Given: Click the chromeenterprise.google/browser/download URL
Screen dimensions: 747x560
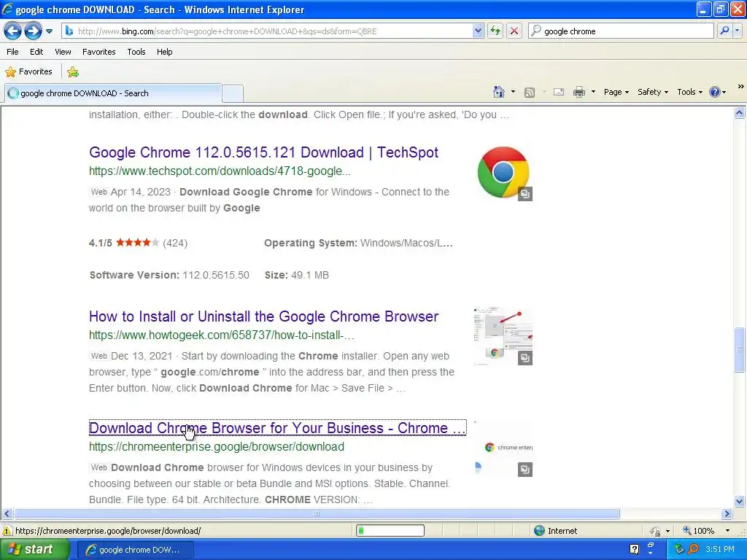Looking at the screenshot, I should tap(216, 447).
